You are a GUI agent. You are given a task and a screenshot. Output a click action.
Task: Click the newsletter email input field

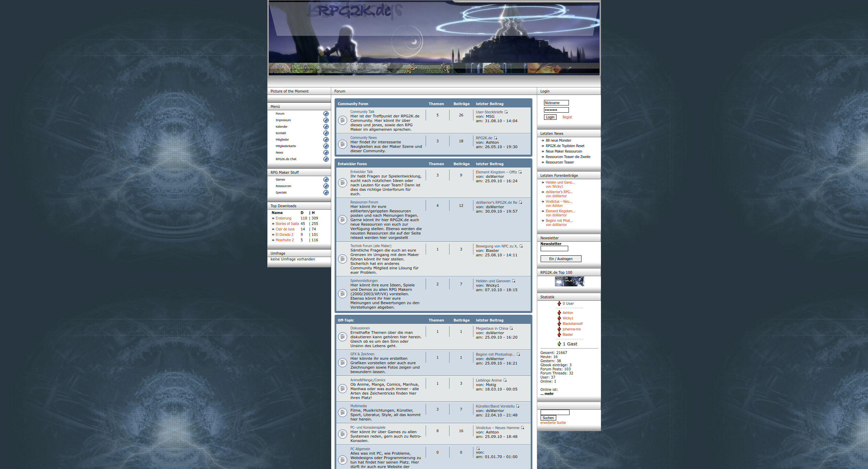click(x=554, y=248)
